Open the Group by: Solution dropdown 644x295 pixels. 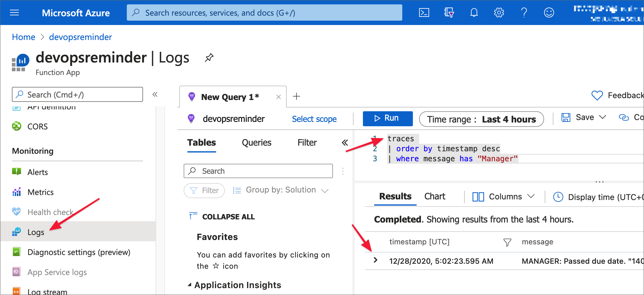tap(280, 190)
